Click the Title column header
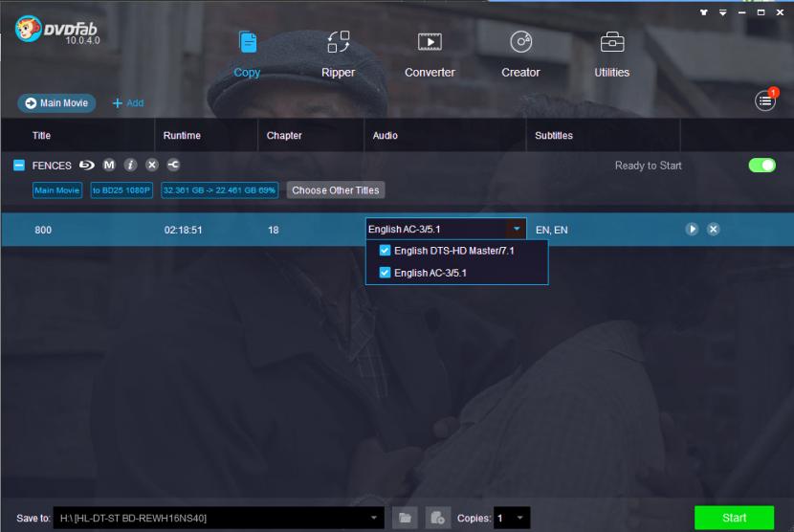The height and width of the screenshot is (532, 794). click(41, 135)
